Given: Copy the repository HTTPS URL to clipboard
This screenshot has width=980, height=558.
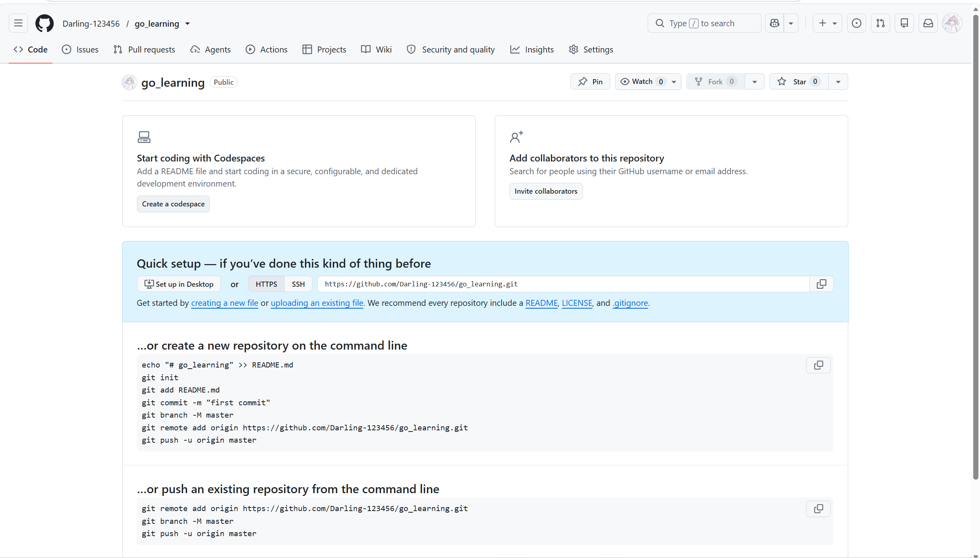Looking at the screenshot, I should point(822,284).
